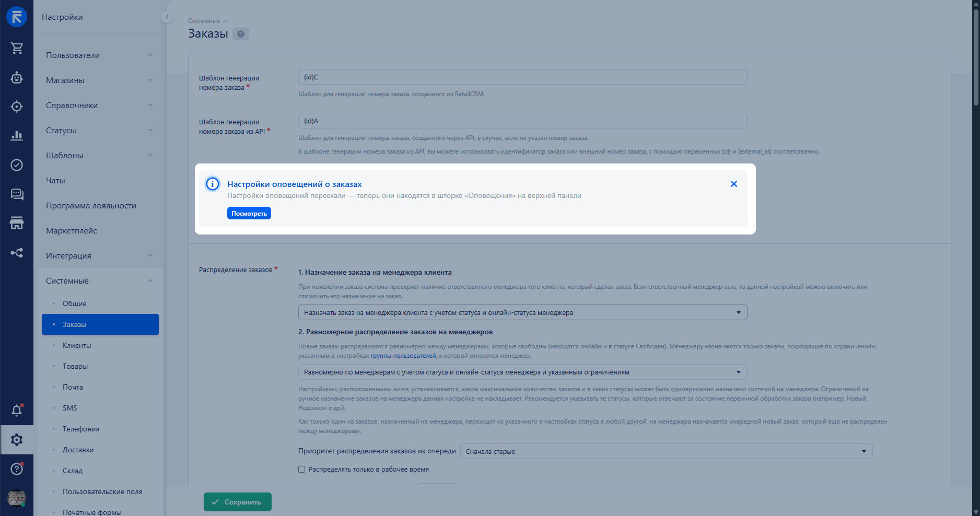Follow the 'группы пользователей' link

point(403,356)
